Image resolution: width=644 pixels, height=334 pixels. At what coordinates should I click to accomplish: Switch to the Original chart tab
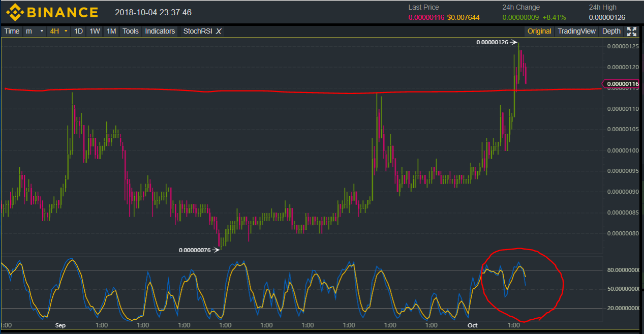point(539,32)
